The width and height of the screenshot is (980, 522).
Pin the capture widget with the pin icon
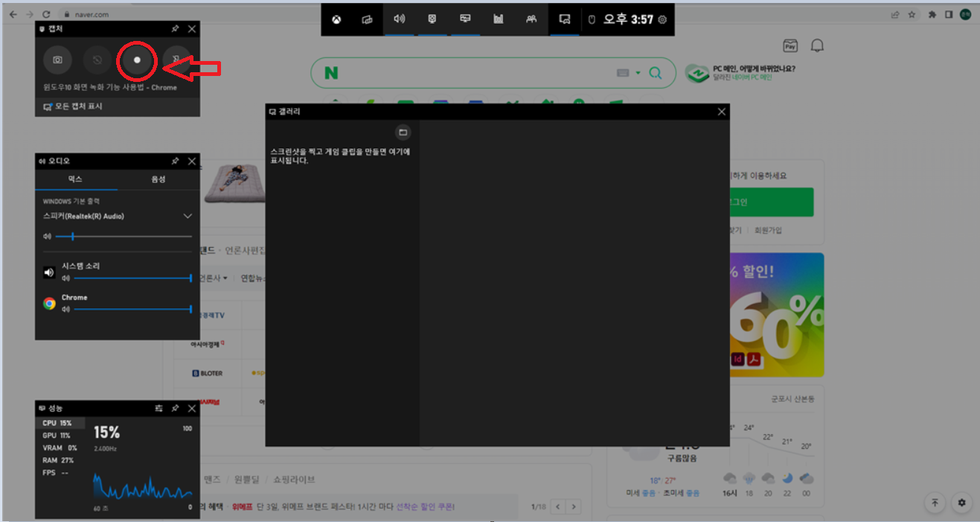pos(175,29)
